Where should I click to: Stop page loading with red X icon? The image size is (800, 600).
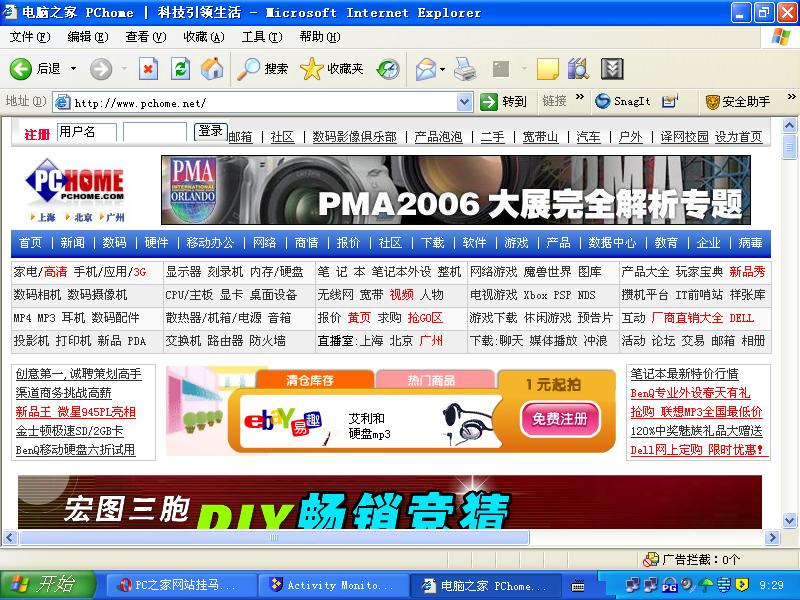[148, 69]
